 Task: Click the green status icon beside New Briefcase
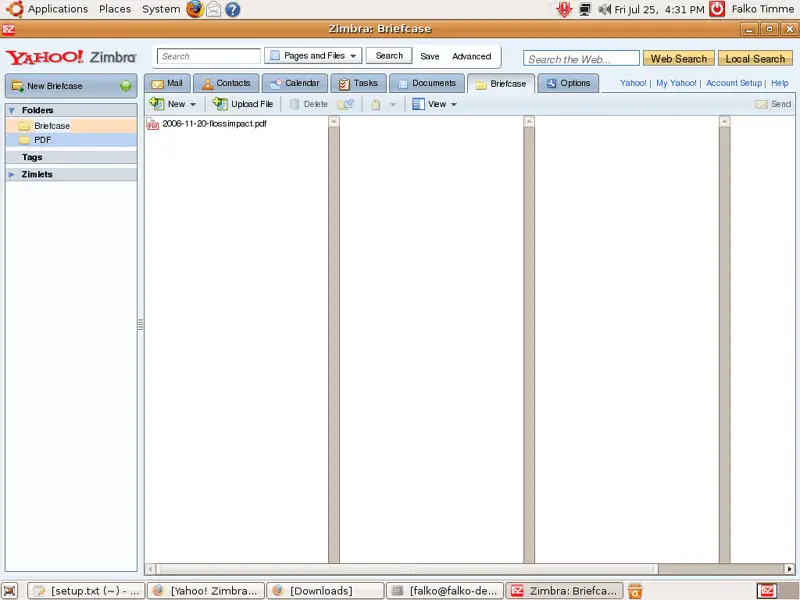coord(126,86)
